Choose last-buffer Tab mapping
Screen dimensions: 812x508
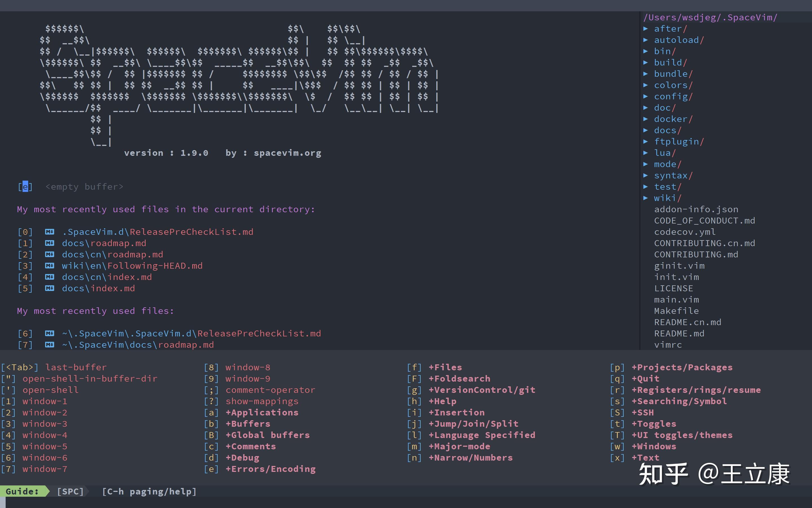[x=76, y=367]
